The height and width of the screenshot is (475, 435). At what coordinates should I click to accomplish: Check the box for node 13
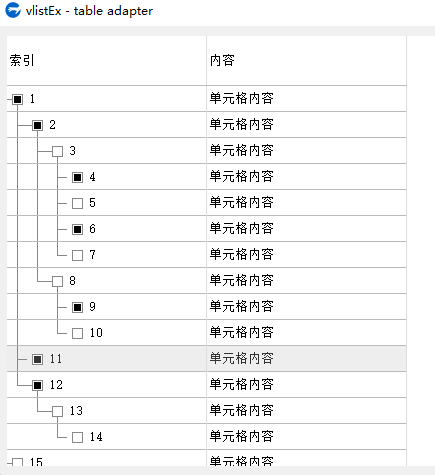point(58,411)
